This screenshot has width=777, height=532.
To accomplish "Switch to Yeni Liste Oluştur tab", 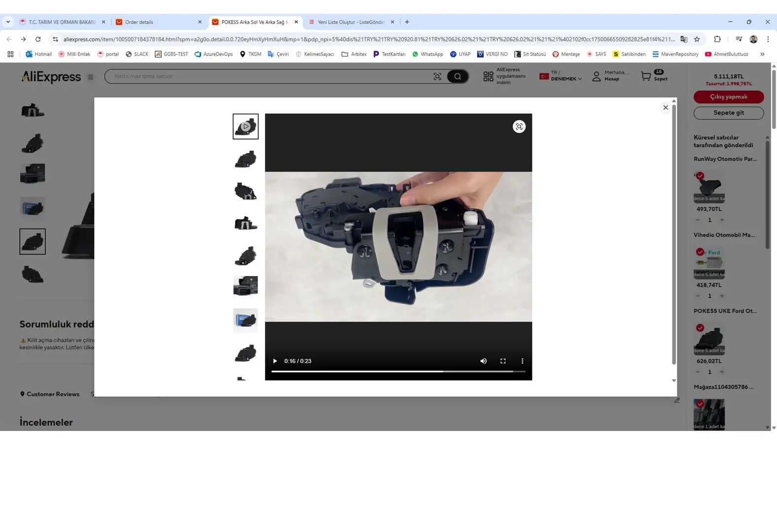I will 350,22.
